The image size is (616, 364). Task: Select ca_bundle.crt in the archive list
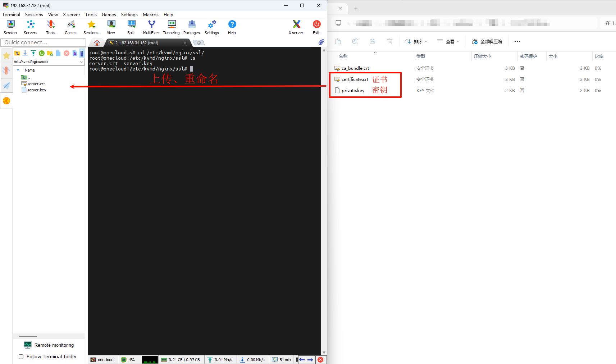[x=352, y=68]
